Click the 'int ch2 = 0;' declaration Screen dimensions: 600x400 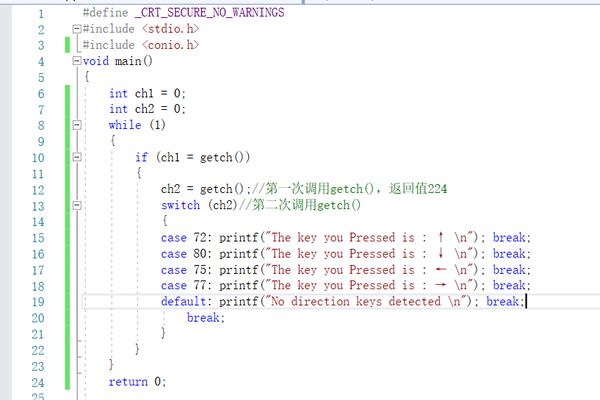147,109
